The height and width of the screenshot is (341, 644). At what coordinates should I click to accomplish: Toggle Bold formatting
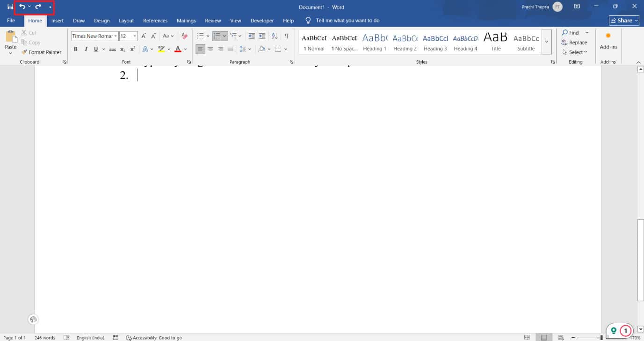tap(76, 49)
